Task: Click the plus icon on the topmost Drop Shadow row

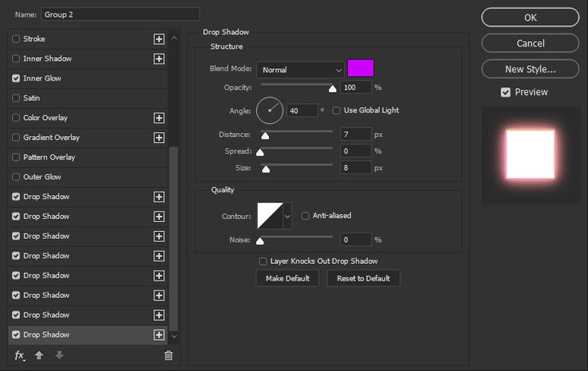Action: click(x=159, y=197)
